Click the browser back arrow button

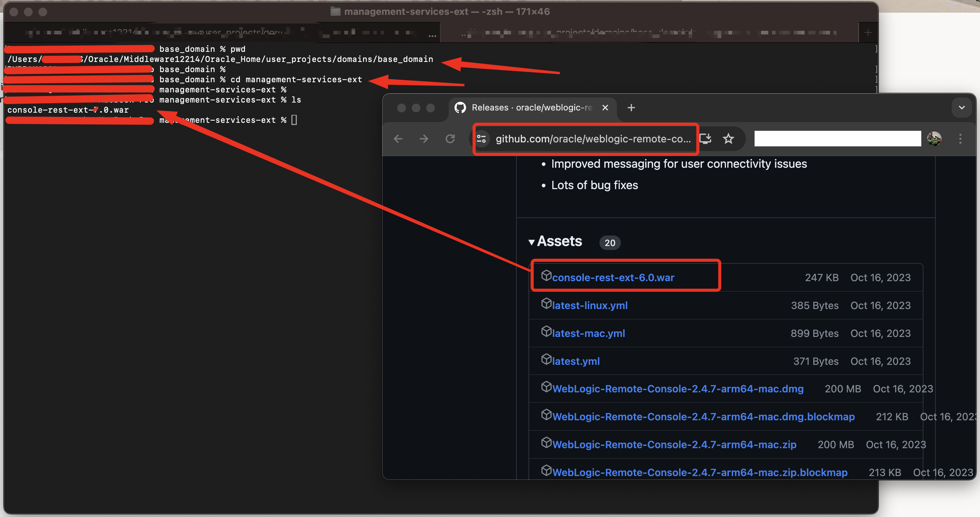point(398,139)
